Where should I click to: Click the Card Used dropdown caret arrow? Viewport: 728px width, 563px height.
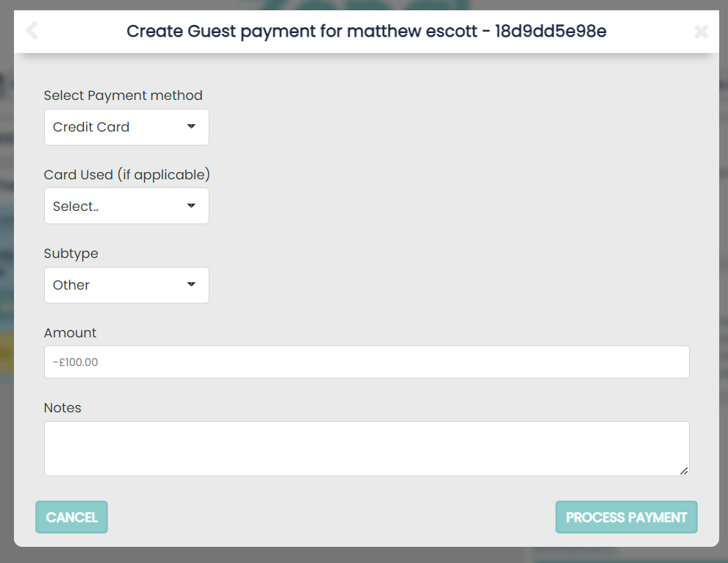click(191, 205)
